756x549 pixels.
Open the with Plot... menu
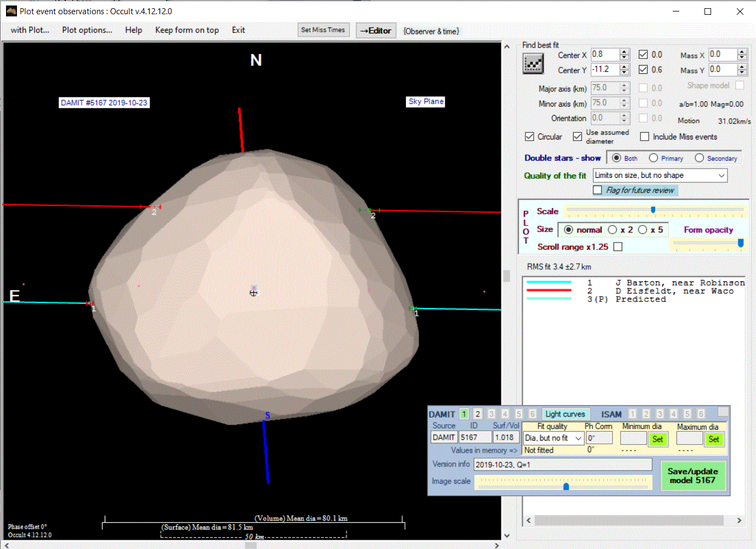[x=30, y=30]
